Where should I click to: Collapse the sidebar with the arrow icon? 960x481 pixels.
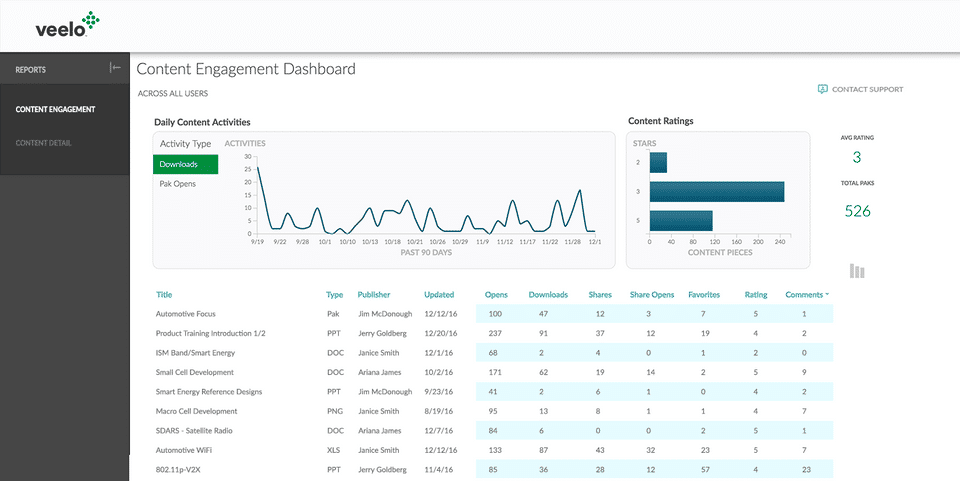click(x=116, y=68)
